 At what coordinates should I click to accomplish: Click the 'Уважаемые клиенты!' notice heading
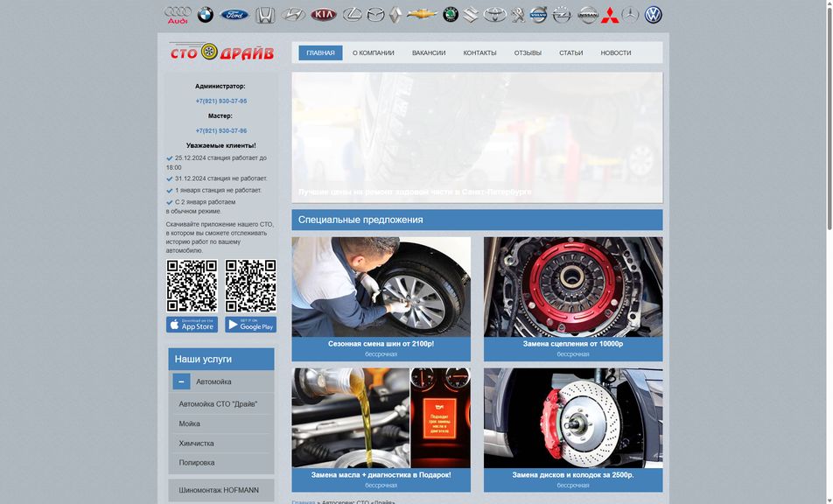(221, 145)
